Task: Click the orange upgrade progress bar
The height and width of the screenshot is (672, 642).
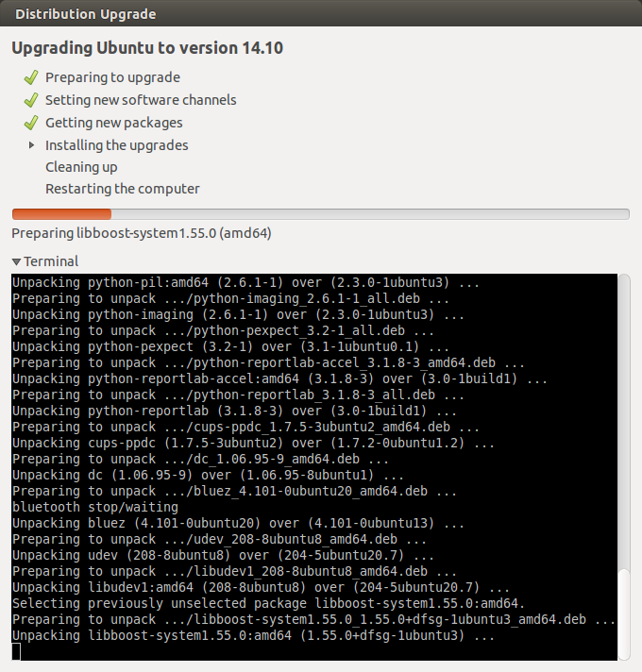Action: click(321, 214)
